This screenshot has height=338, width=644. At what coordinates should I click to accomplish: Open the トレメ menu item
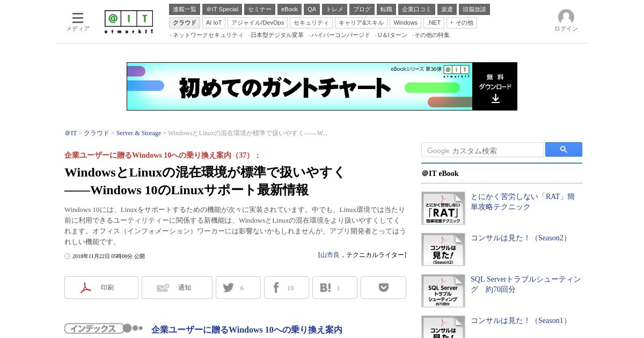[334, 9]
